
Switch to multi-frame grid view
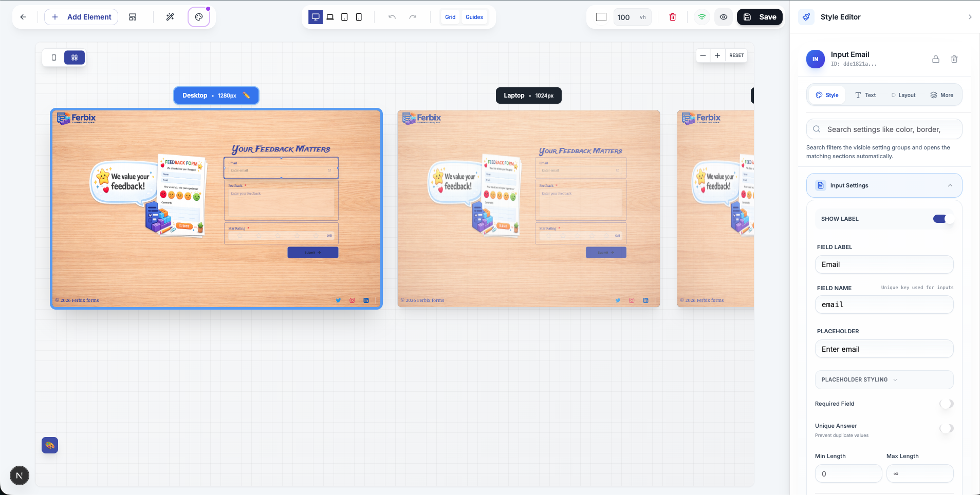pos(75,58)
